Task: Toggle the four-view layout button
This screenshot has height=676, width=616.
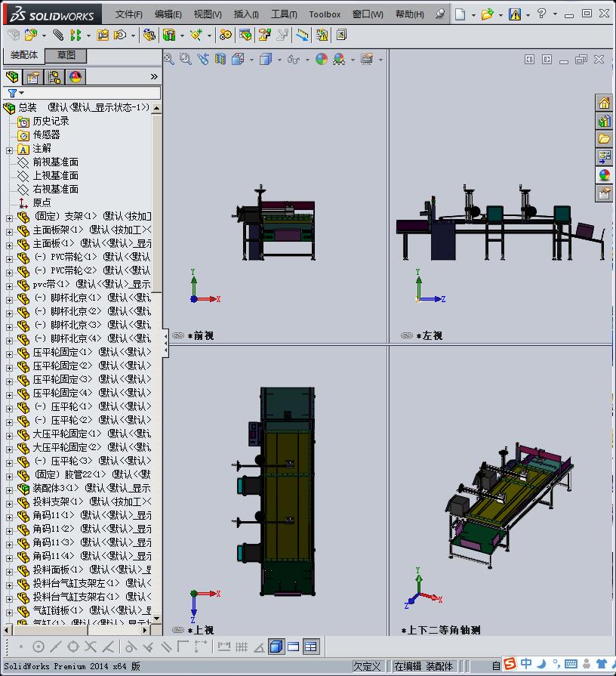Action: (310, 647)
